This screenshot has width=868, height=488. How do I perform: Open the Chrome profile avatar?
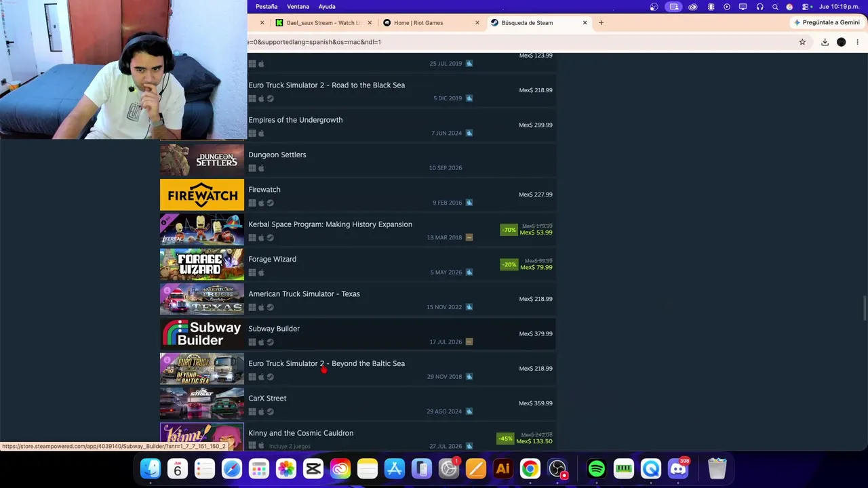842,42
